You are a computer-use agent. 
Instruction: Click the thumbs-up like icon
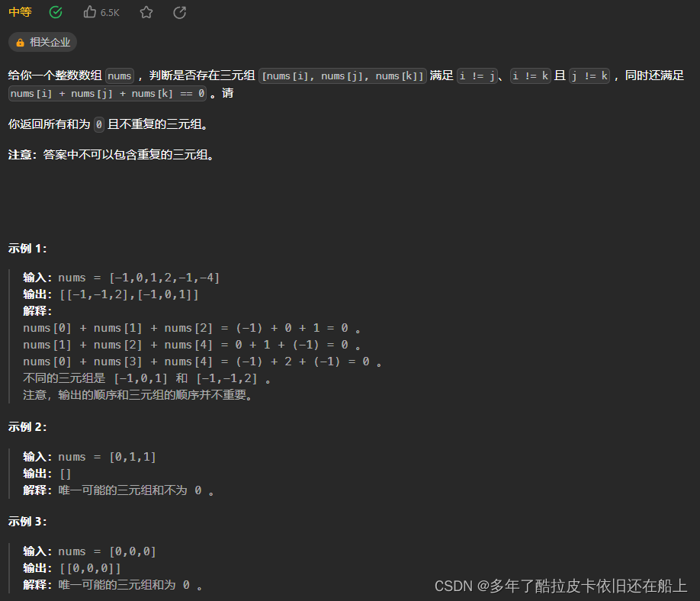tap(89, 12)
